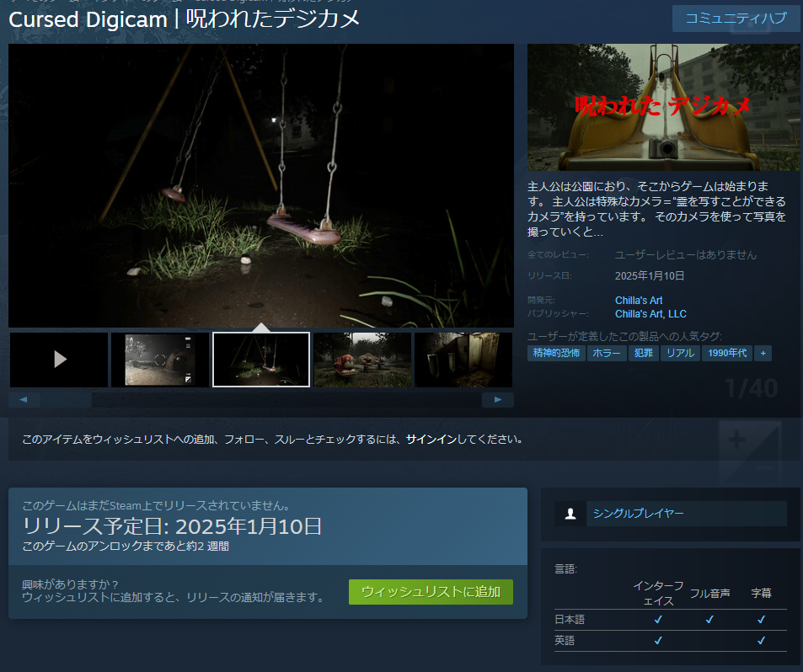This screenshot has height=672, width=803.
Task: Open the コミュニティハブ button
Action: [x=736, y=19]
